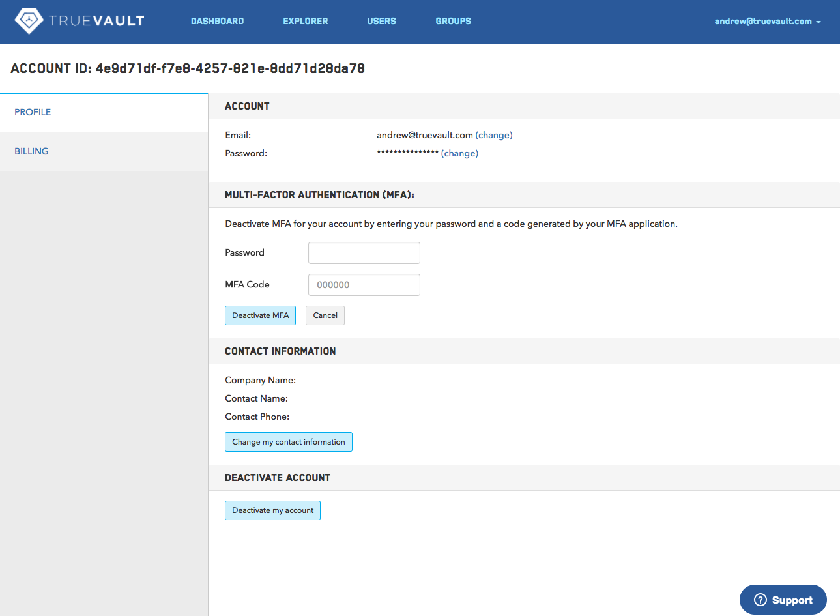The height and width of the screenshot is (616, 840).
Task: Click the Multi-Factor Authentication (MFA) heading
Action: pos(319,195)
